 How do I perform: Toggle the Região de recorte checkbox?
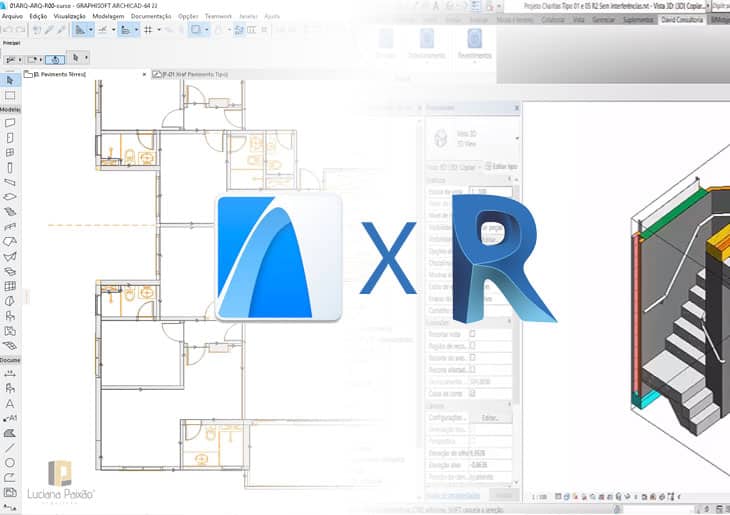(472, 345)
